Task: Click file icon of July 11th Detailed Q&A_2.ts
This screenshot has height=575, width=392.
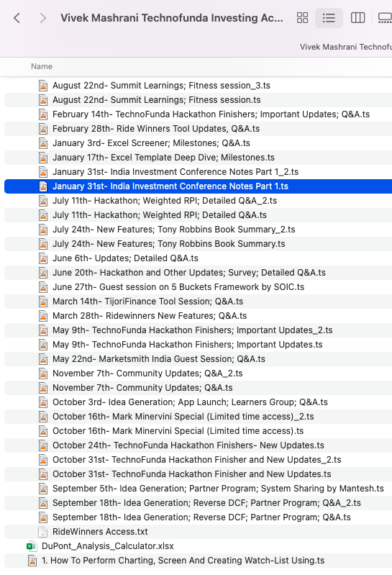Action: point(43,201)
